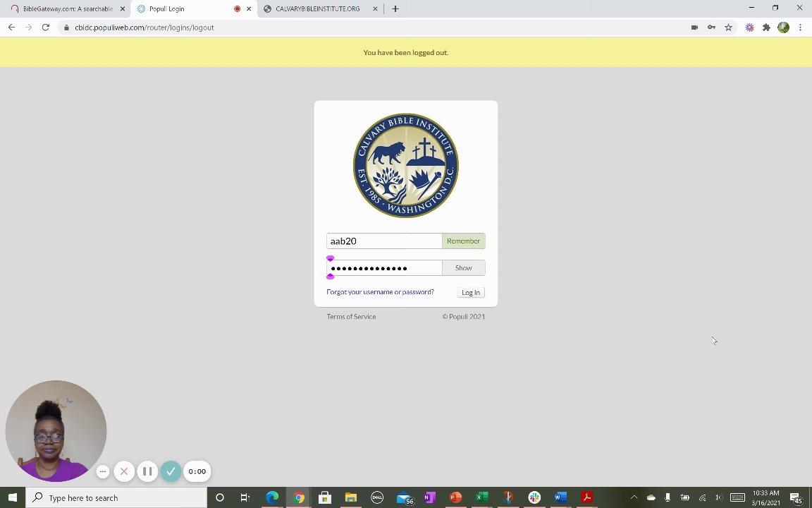Click the 0:00 recording timer
The height and width of the screenshot is (508, 812).
coord(197,471)
